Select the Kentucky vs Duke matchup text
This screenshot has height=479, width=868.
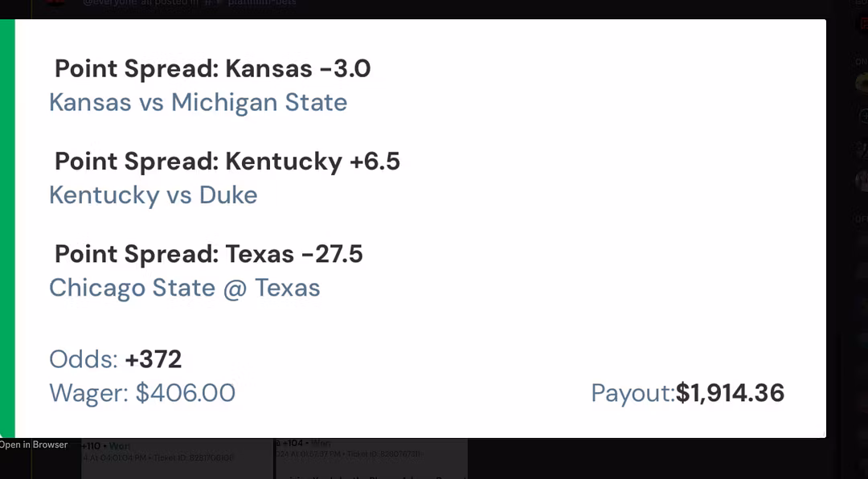153,195
